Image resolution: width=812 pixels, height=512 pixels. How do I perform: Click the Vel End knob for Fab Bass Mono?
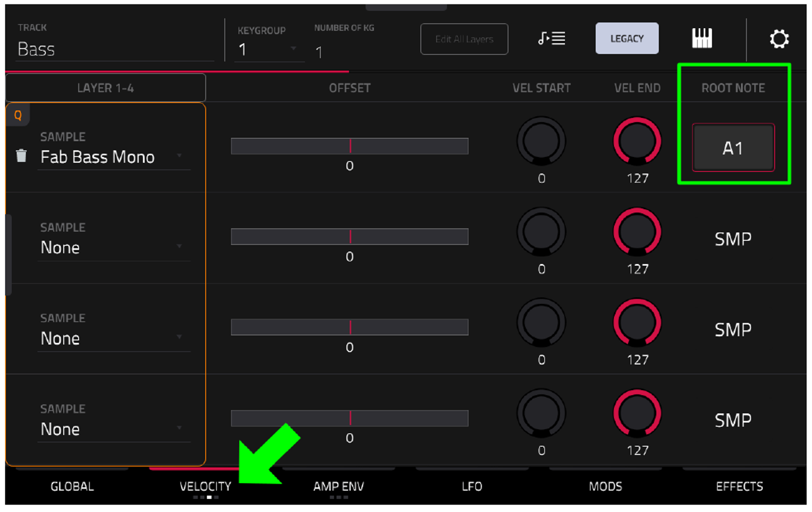pyautogui.click(x=637, y=141)
